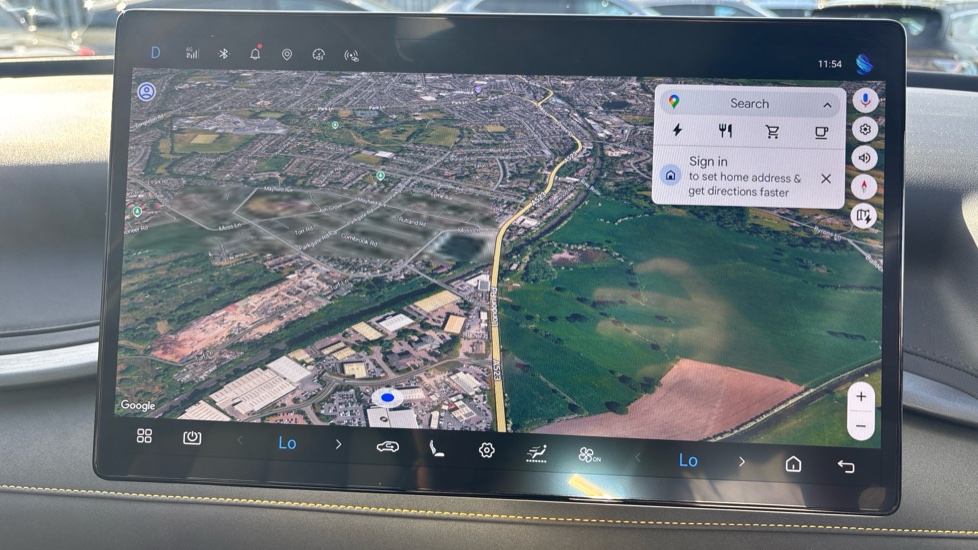Tap the Search field in Google Maps

[750, 104]
